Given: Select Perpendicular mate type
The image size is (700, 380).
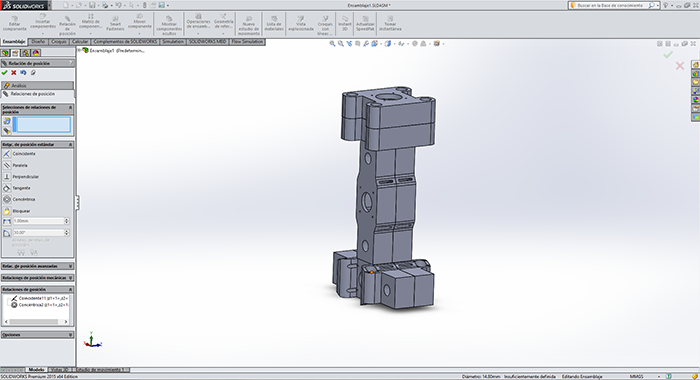Looking at the screenshot, I should 21,177.
